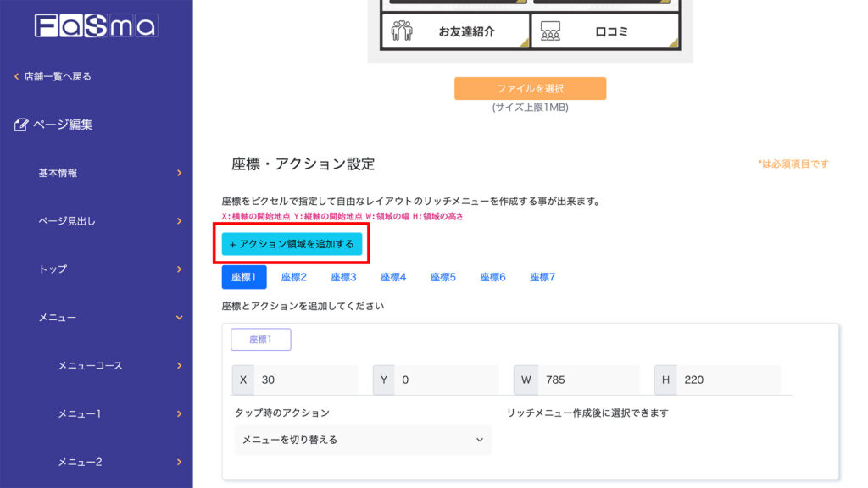Click the X coordinate input field

pyautogui.click(x=305, y=380)
